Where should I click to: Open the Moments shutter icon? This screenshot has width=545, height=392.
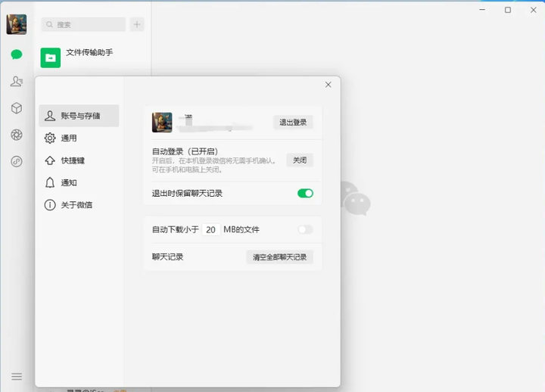pyautogui.click(x=17, y=135)
